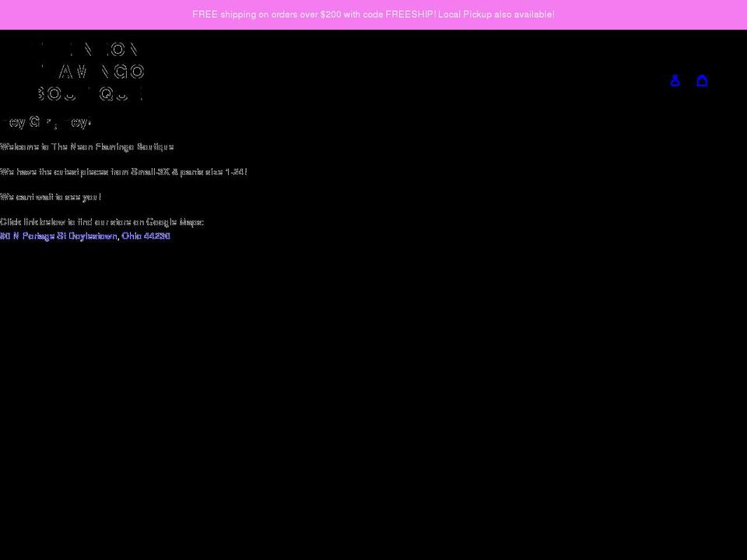Select the Hey Girl, Hey! heading
The width and height of the screenshot is (747, 560).
pyautogui.click(x=46, y=122)
